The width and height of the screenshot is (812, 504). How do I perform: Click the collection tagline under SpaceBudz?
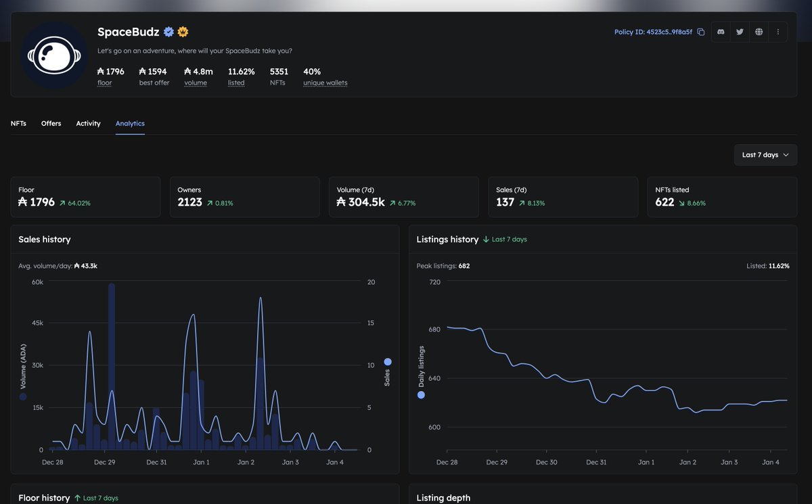pos(195,51)
